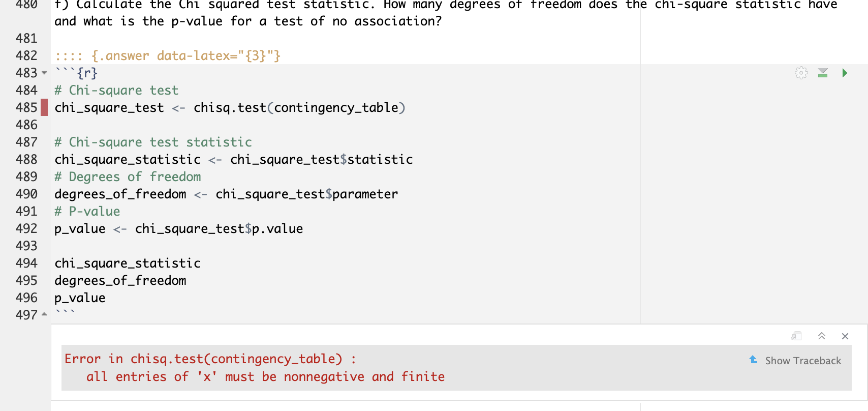The width and height of the screenshot is (868, 411).
Task: Click line number 490 in the gutter
Action: 28,194
